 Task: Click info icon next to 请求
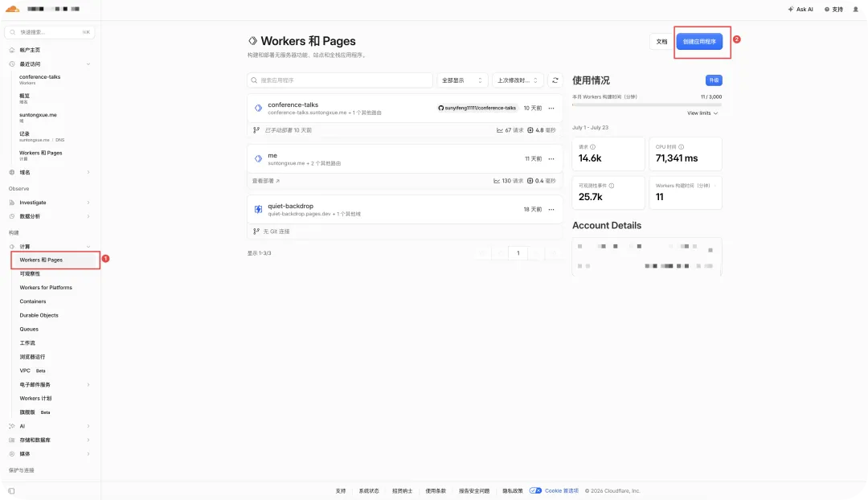tap(593, 147)
